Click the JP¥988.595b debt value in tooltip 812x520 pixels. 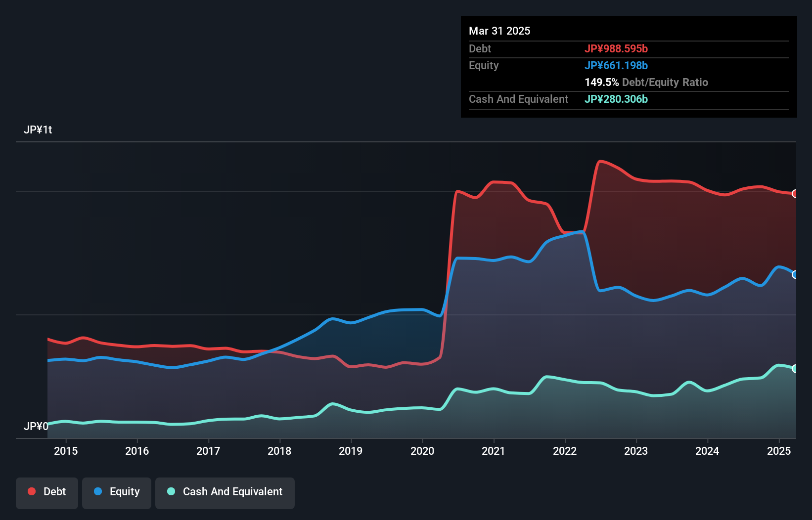coord(616,48)
